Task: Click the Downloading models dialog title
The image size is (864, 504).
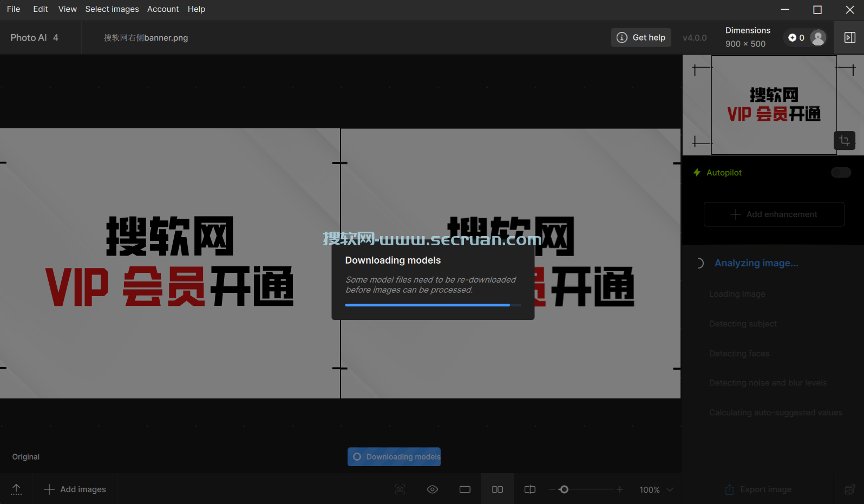Action: click(393, 260)
